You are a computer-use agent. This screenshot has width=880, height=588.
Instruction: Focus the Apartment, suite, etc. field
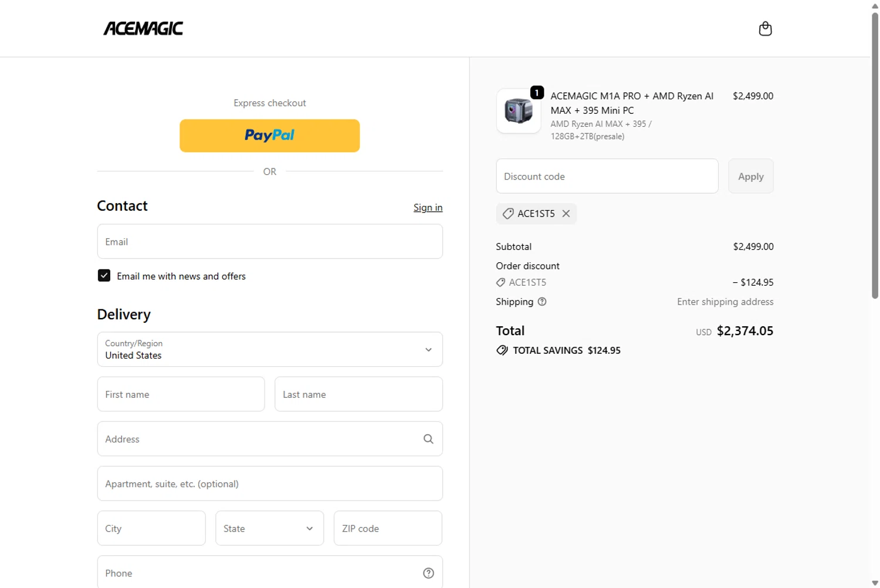click(270, 484)
